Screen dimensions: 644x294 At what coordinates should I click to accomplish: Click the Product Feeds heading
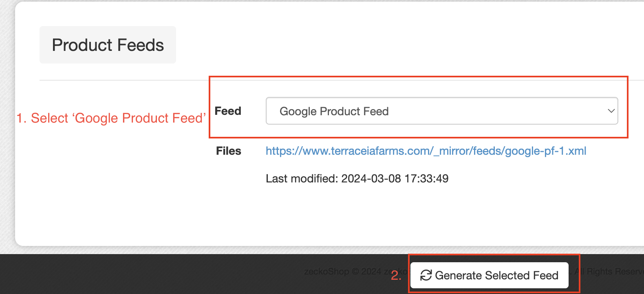point(108,45)
